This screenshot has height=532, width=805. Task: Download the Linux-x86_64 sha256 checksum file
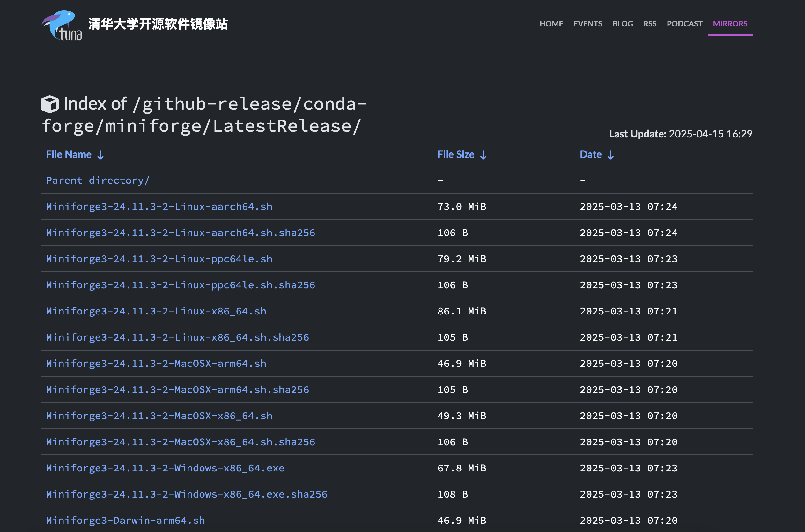177,337
